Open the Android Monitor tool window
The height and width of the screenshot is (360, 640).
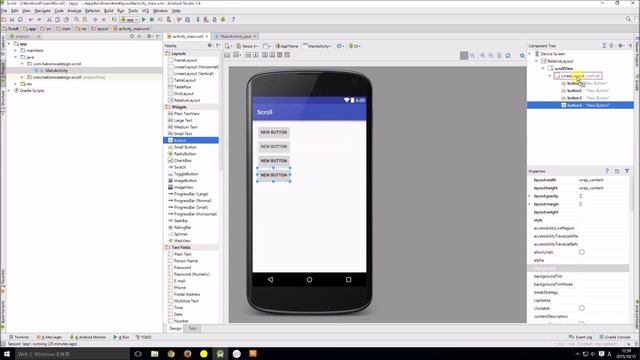(x=88, y=337)
